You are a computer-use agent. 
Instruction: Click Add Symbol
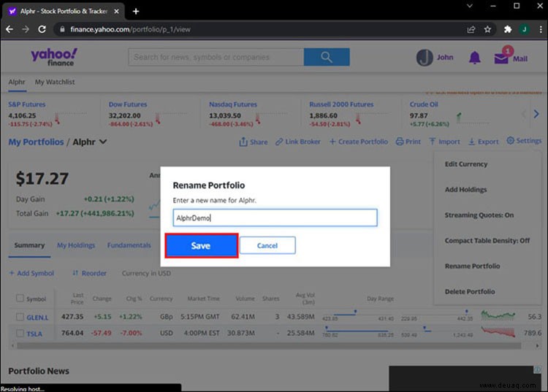click(x=31, y=273)
